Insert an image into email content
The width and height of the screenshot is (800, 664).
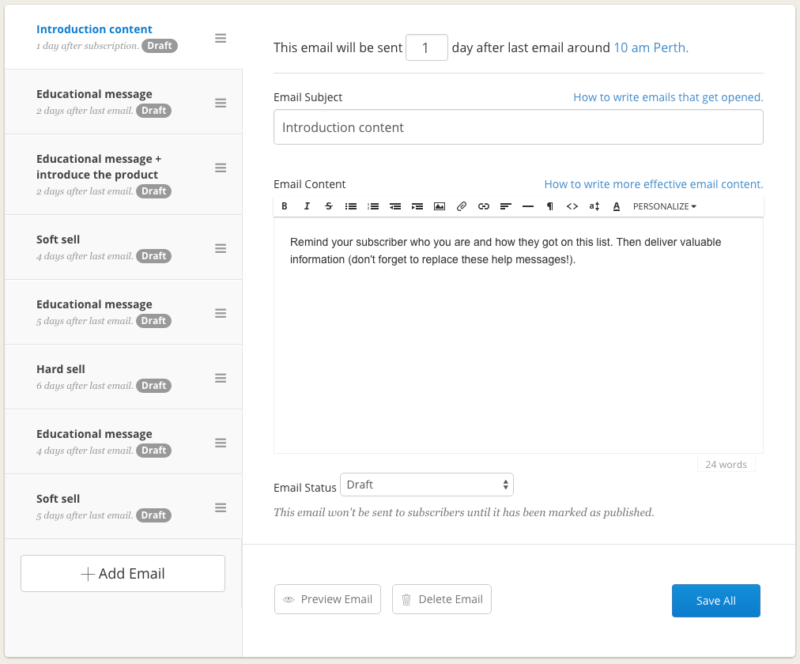click(x=437, y=206)
